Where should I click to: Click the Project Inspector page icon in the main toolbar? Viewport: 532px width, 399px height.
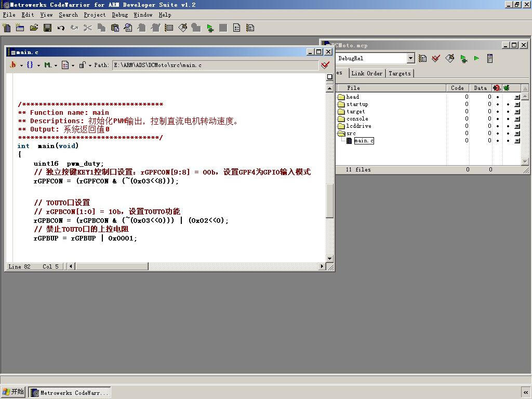237,28
